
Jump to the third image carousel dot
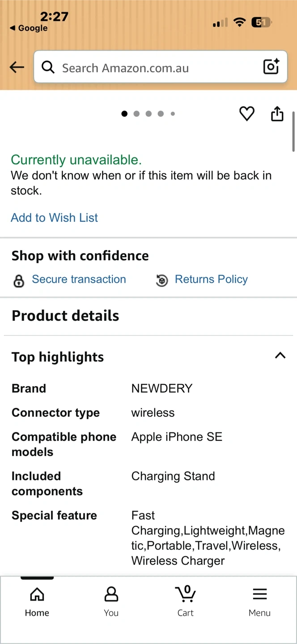pyautogui.click(x=148, y=114)
